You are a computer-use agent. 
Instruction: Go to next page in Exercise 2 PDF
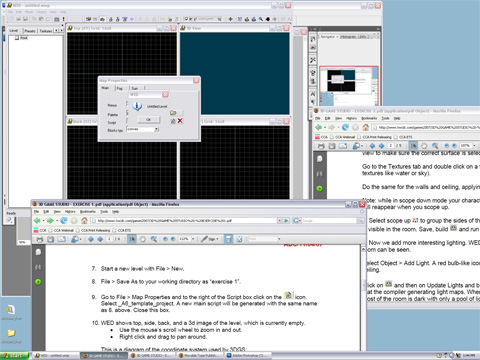tap(381, 146)
